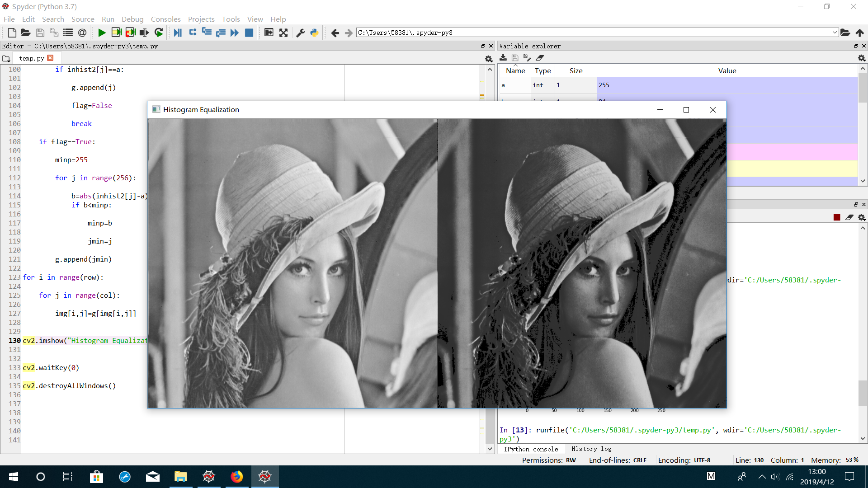Run the current cell
Image resolution: width=868 pixels, height=488 pixels.
point(116,33)
